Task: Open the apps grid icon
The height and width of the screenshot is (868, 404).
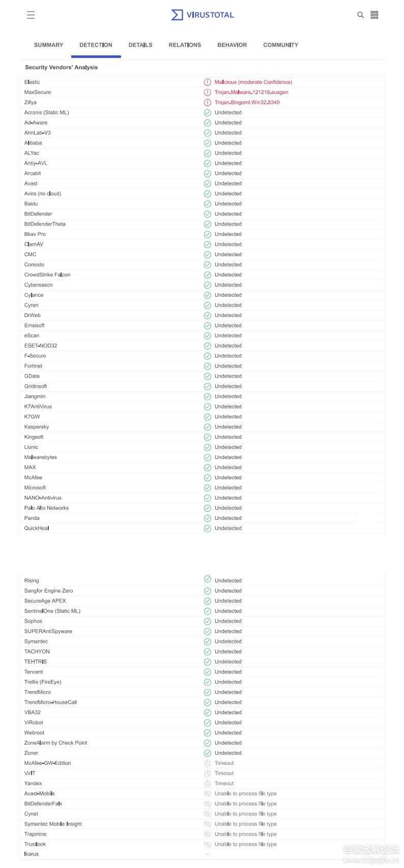Action: click(x=374, y=15)
